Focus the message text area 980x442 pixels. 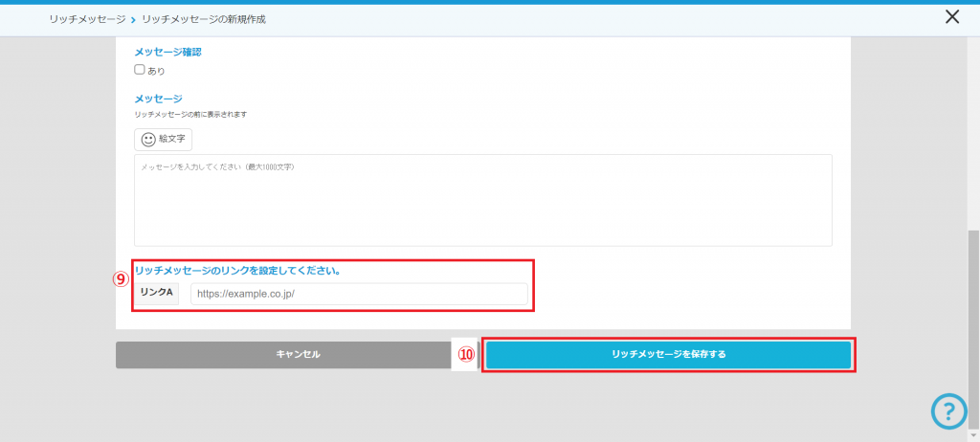coord(482,200)
